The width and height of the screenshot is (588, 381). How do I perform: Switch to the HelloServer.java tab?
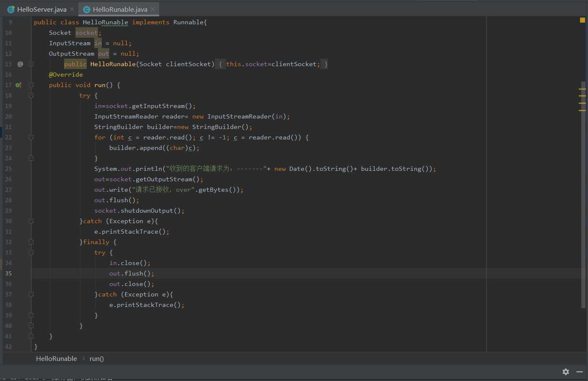[41, 9]
